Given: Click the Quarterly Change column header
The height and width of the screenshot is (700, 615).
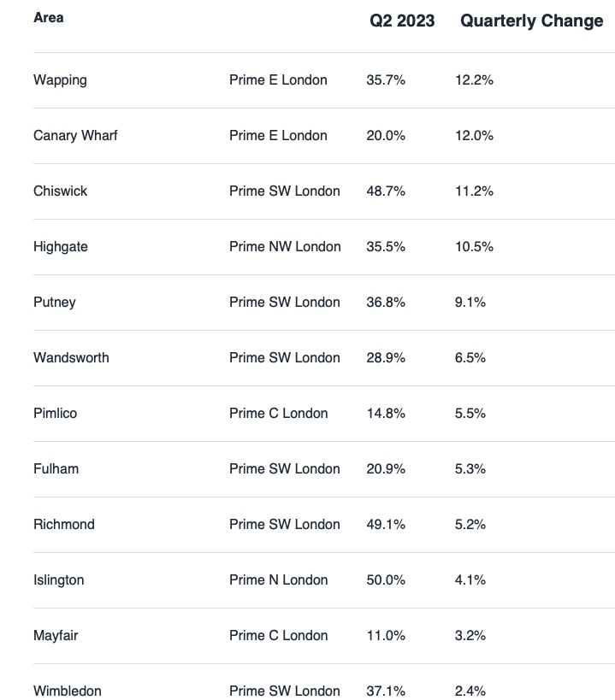Looking at the screenshot, I should [531, 21].
